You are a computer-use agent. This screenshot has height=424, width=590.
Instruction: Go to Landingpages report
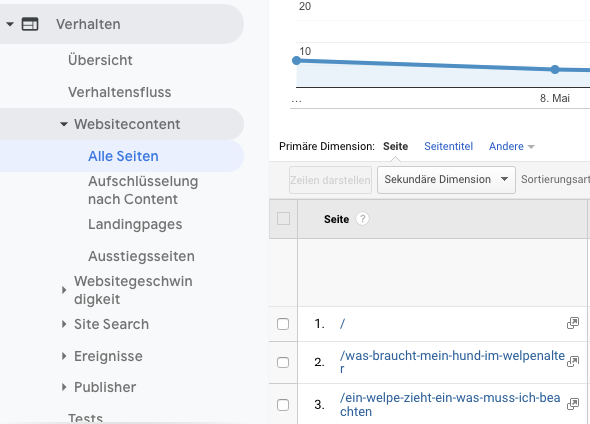(135, 224)
